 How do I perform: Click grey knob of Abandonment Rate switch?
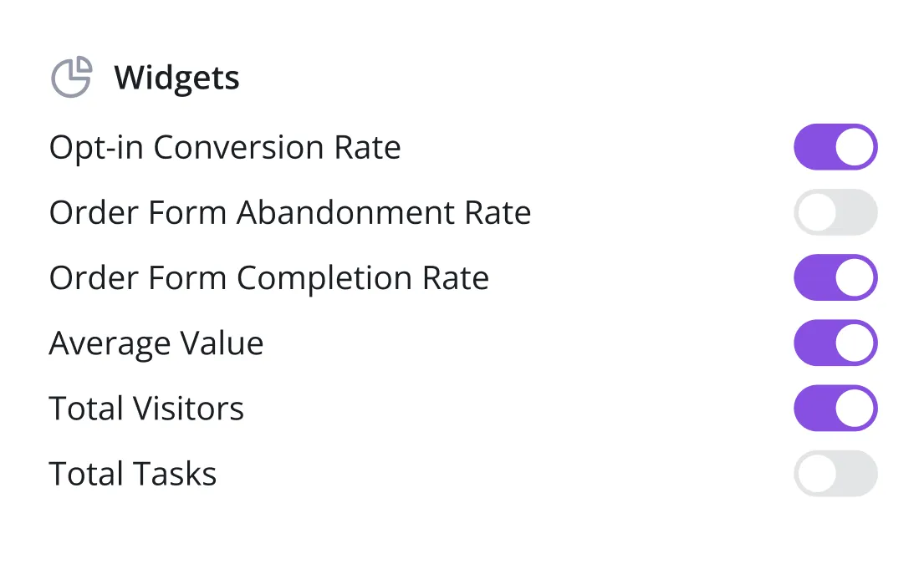click(816, 212)
